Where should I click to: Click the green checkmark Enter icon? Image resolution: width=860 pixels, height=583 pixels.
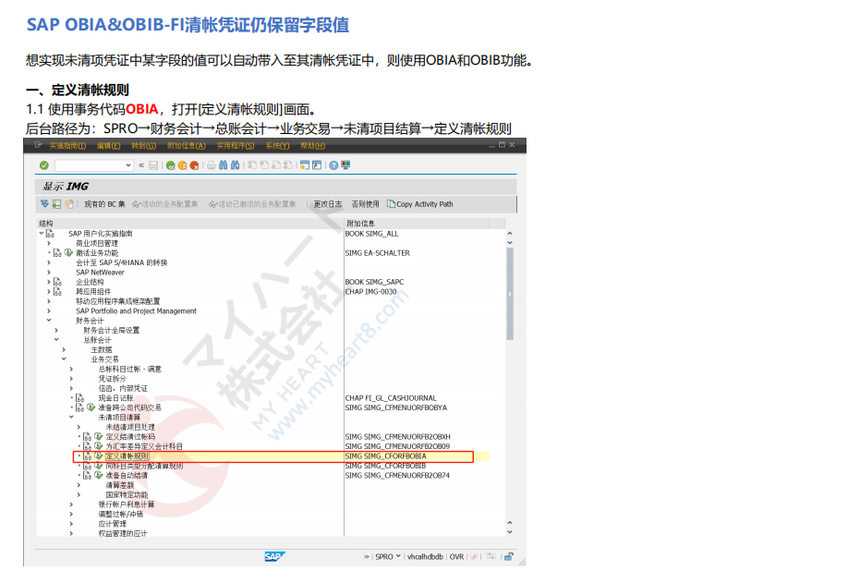[44, 165]
